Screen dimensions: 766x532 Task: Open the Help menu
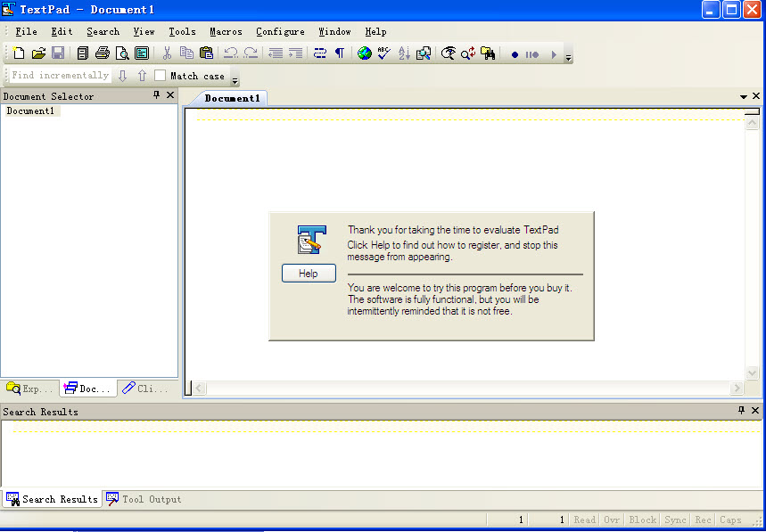click(x=375, y=32)
